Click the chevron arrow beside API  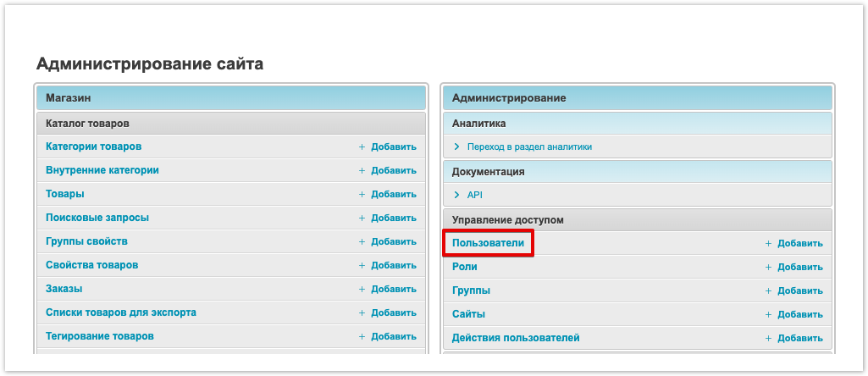point(456,195)
